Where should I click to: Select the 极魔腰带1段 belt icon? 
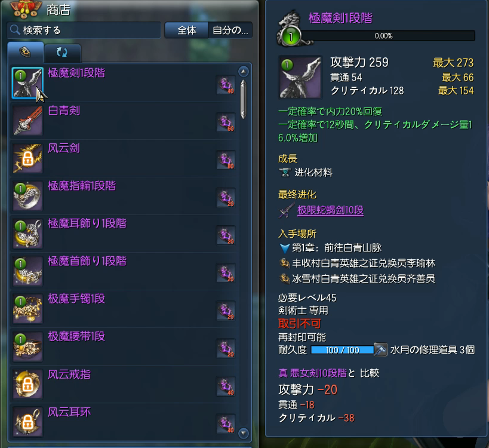click(27, 346)
